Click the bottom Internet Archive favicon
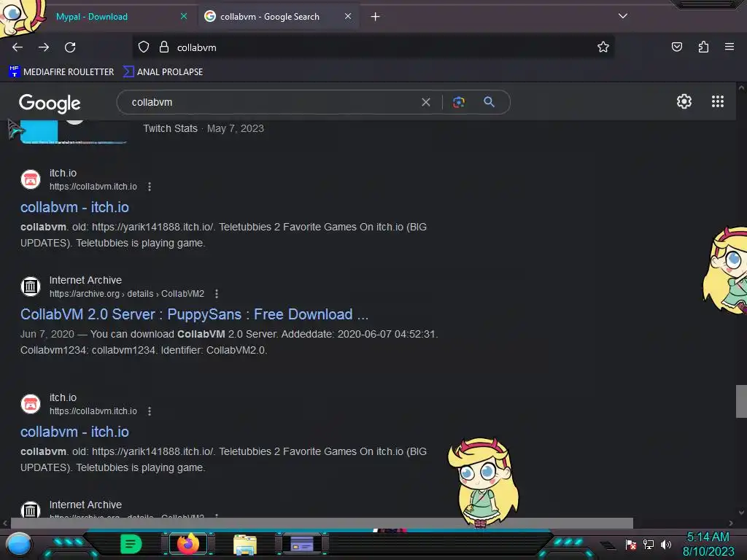This screenshot has width=747, height=560. click(31, 510)
